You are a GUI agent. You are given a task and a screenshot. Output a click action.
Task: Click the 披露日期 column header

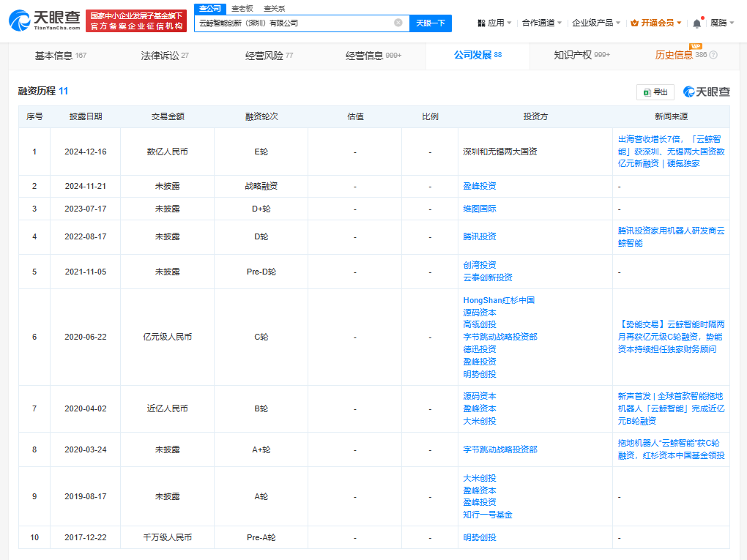[x=86, y=116]
